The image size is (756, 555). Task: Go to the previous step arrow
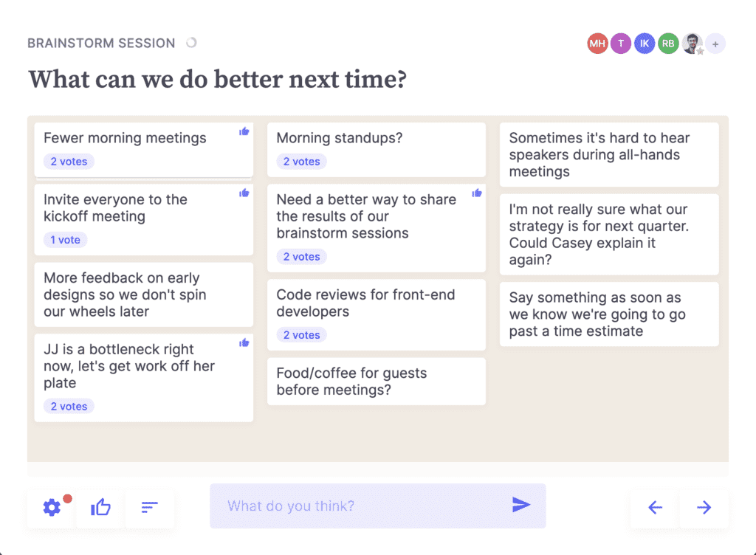point(655,507)
